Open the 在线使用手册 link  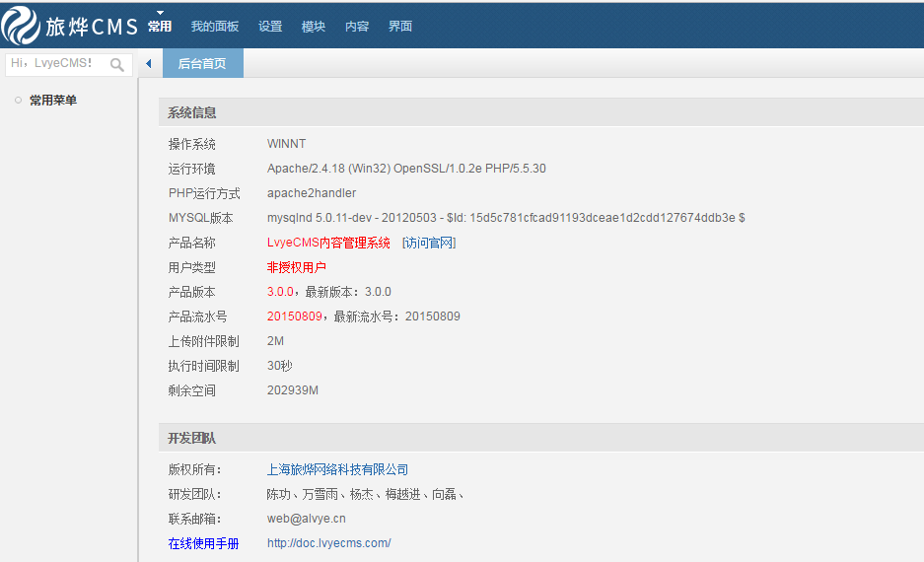203,543
